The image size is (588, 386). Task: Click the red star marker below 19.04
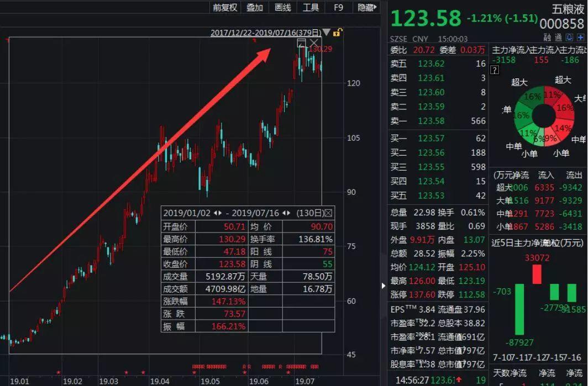point(195,372)
